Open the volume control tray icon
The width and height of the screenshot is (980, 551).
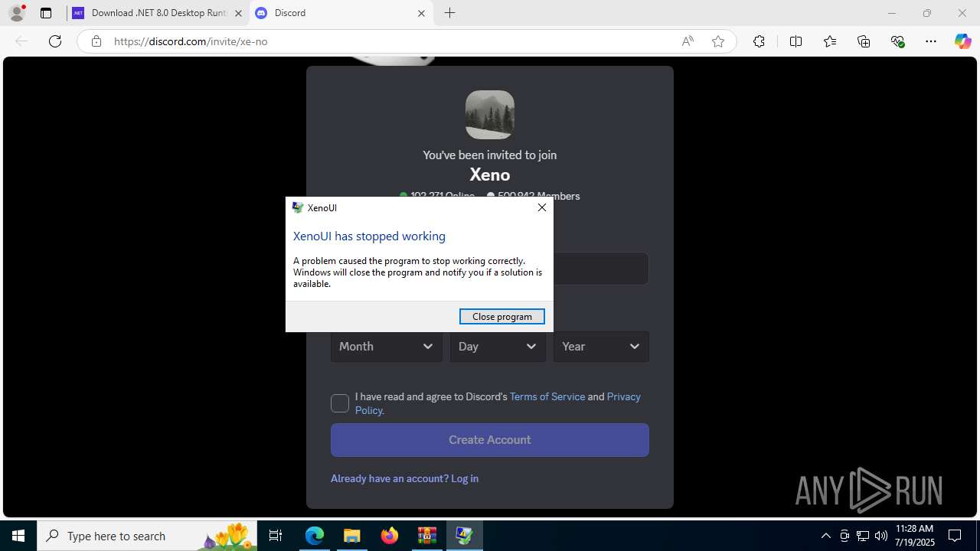pos(880,536)
